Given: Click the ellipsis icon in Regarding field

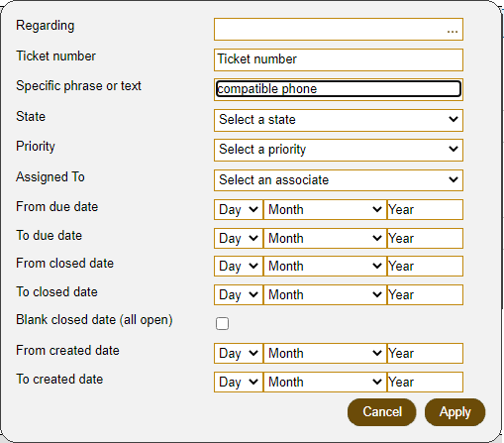Looking at the screenshot, I should pos(453,32).
